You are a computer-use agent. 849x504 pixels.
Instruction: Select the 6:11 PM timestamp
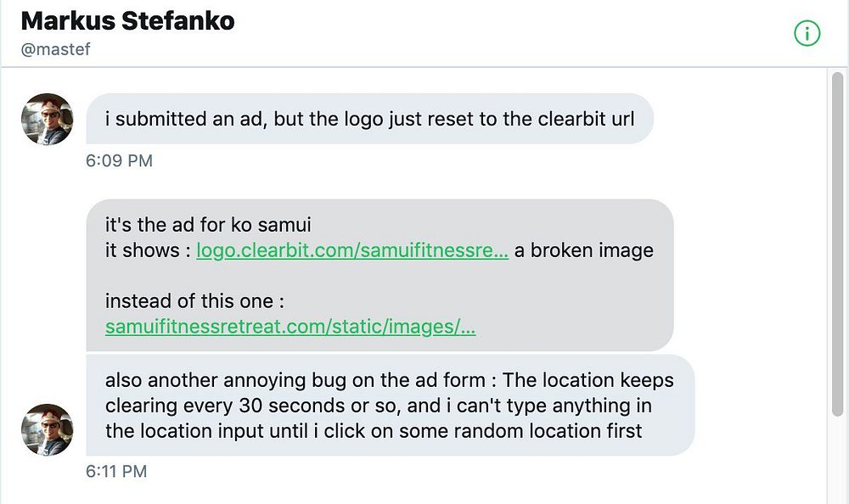tap(116, 471)
